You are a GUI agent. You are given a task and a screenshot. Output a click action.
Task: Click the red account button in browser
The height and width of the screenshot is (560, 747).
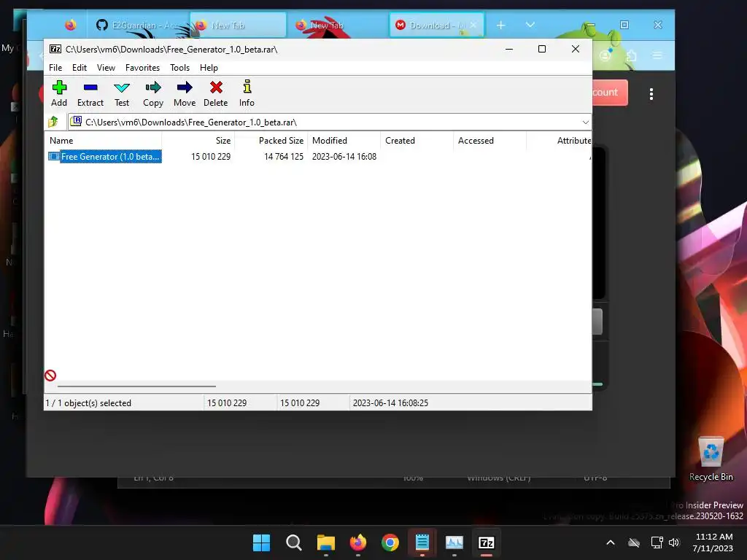[x=610, y=93]
